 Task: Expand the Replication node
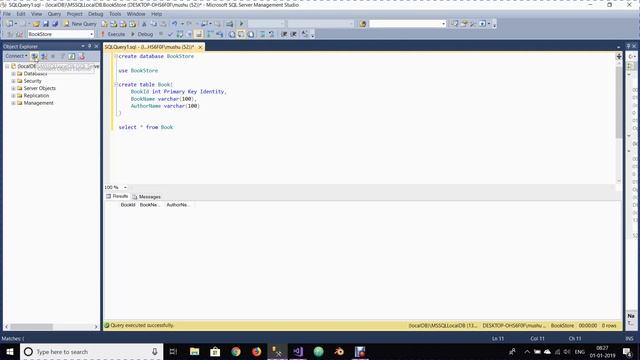click(x=13, y=96)
